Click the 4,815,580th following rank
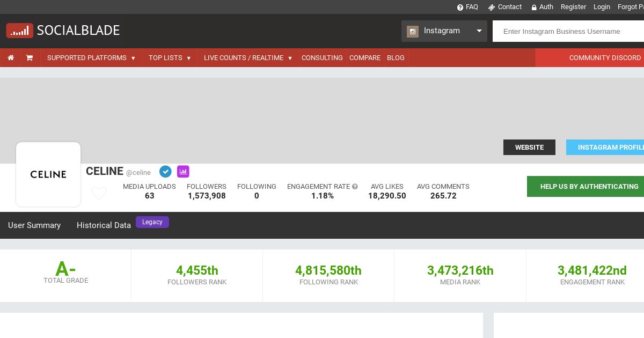Viewport: 644px width, 338px height. [x=328, y=270]
